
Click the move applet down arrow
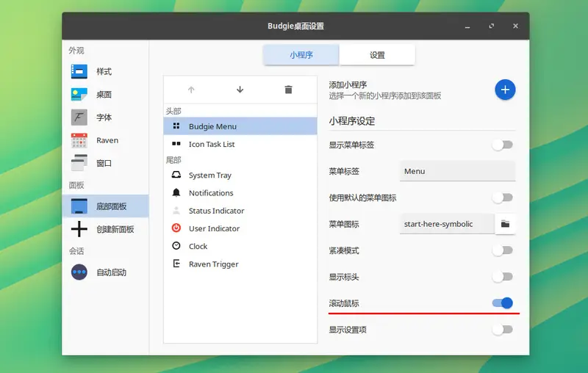pos(240,90)
